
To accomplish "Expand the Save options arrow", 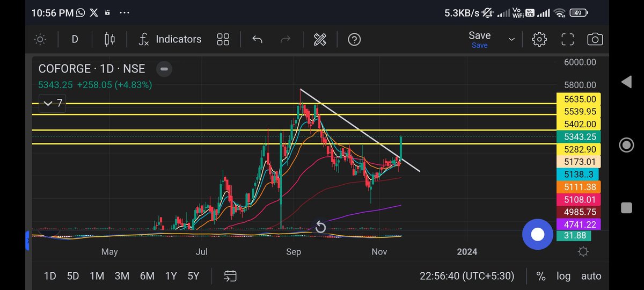I will point(511,40).
